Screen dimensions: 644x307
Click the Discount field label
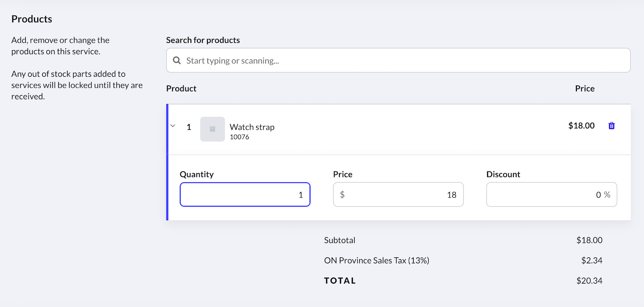click(x=503, y=174)
